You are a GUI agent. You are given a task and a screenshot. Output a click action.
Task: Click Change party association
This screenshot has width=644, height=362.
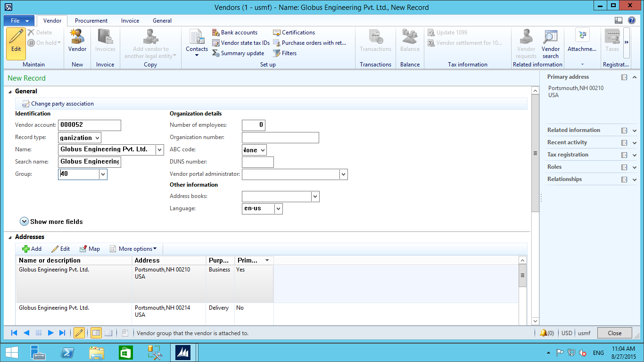click(58, 104)
